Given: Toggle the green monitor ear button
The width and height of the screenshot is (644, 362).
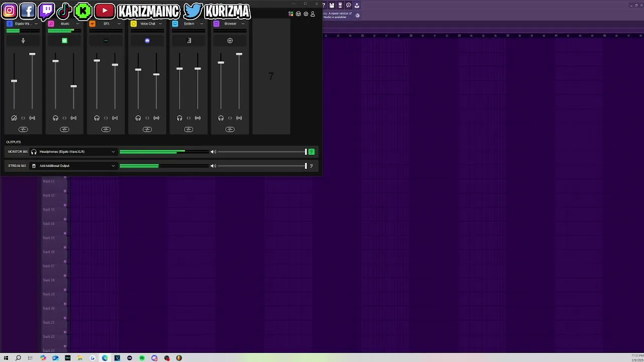Looking at the screenshot, I should pyautogui.click(x=311, y=152).
